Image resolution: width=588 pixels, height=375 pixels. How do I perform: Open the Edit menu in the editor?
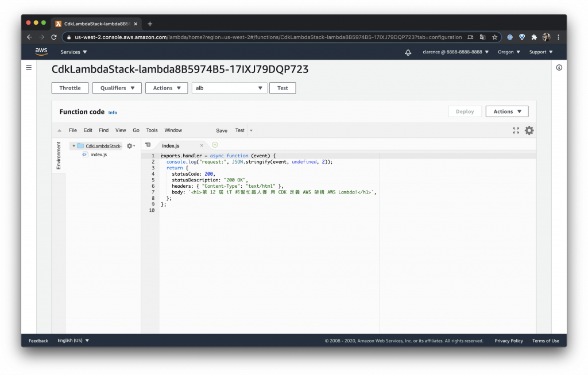pyautogui.click(x=88, y=130)
